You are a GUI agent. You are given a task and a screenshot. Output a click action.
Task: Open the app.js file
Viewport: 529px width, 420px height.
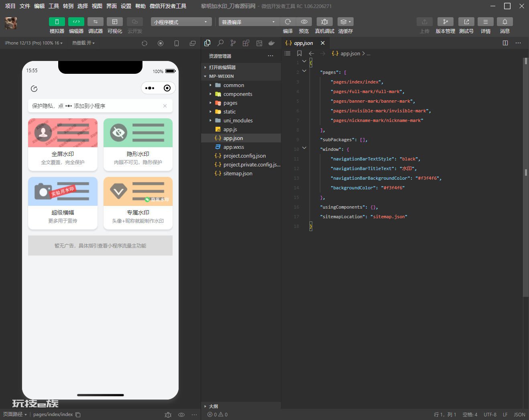241,129
